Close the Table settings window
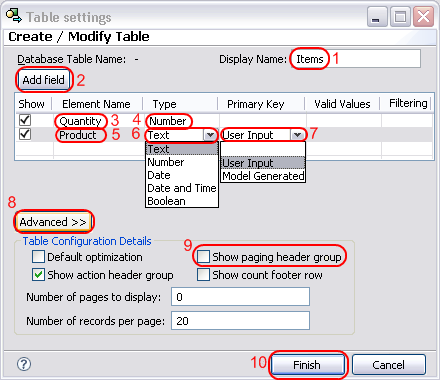 click(x=423, y=17)
